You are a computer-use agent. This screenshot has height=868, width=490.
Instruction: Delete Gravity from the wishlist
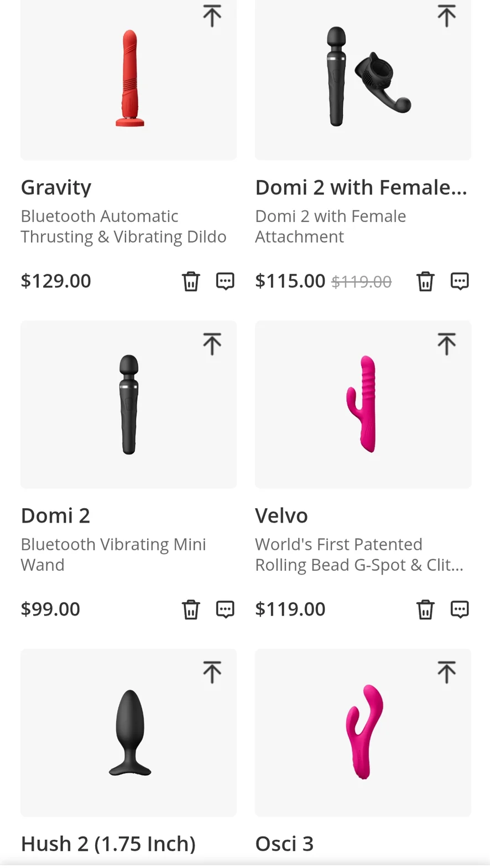coord(191,281)
